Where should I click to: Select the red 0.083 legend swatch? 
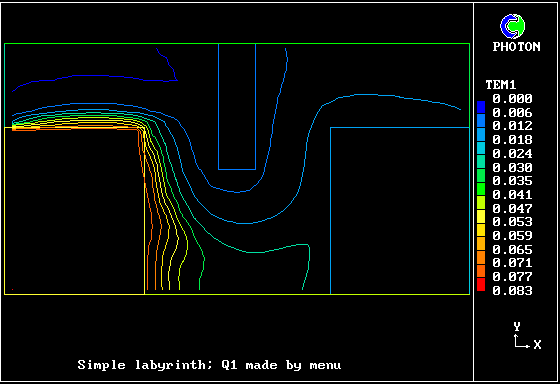click(481, 285)
